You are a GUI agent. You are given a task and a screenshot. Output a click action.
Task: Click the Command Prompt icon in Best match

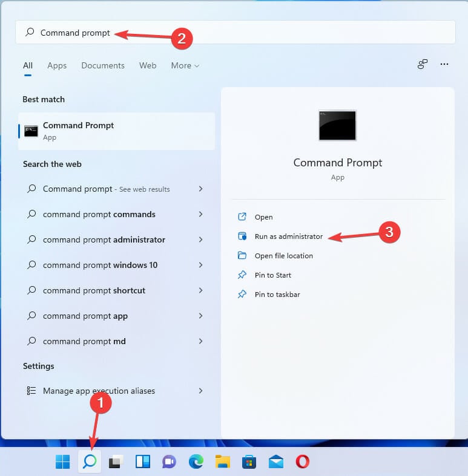(31, 131)
